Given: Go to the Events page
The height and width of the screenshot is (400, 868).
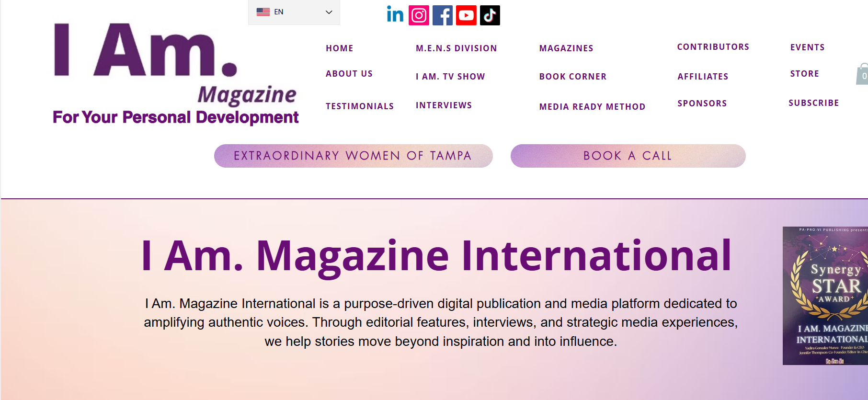Looking at the screenshot, I should pos(808,47).
